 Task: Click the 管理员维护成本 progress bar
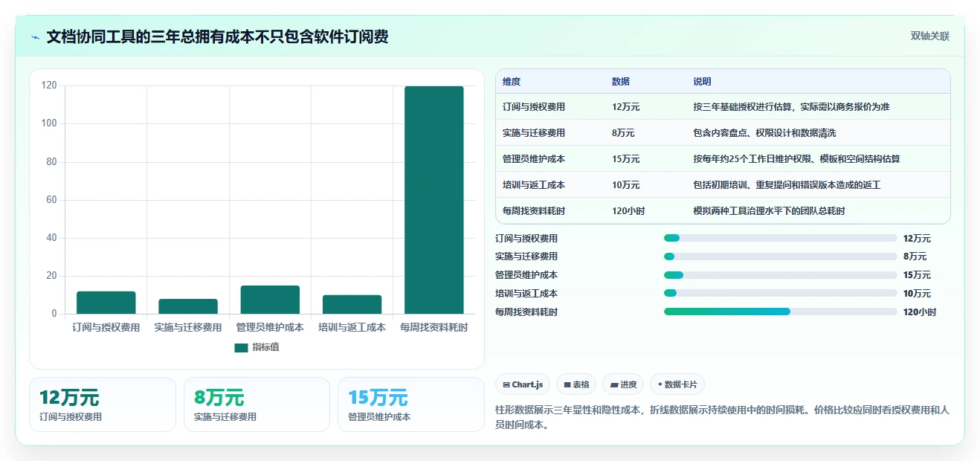(780, 275)
